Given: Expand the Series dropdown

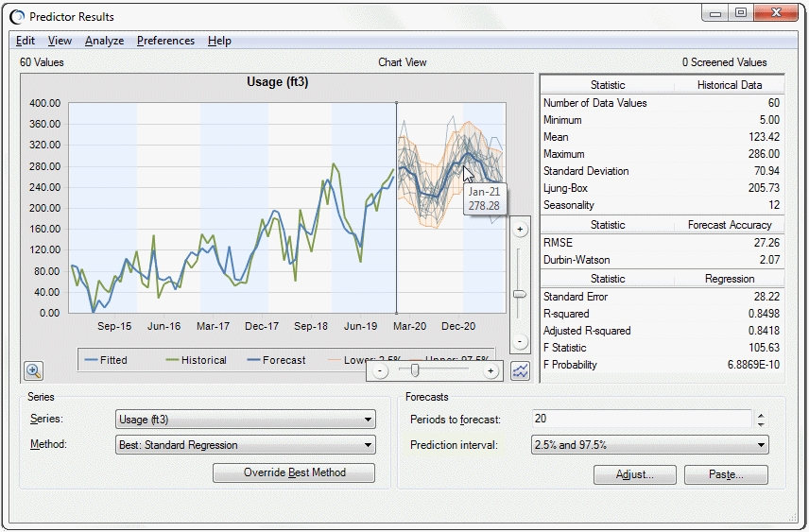Looking at the screenshot, I should click(246, 419).
